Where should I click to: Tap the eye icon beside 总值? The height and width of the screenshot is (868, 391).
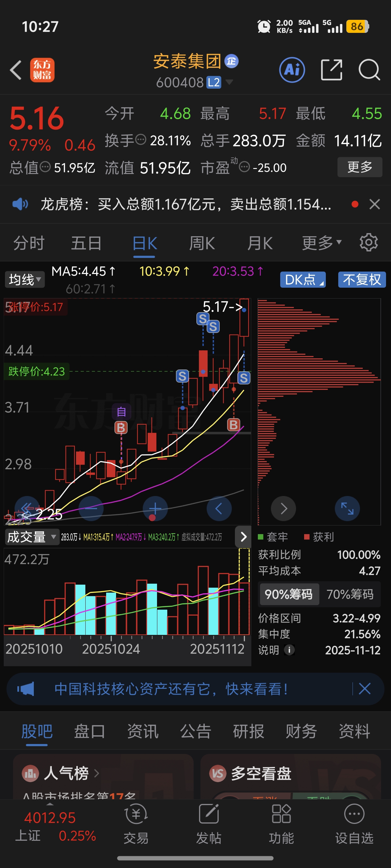45,166
